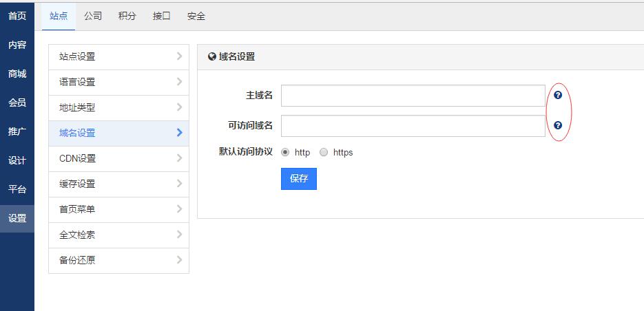This screenshot has width=644, height=311.
Task: Focus the 可访问域名 input field
Action: tap(413, 125)
